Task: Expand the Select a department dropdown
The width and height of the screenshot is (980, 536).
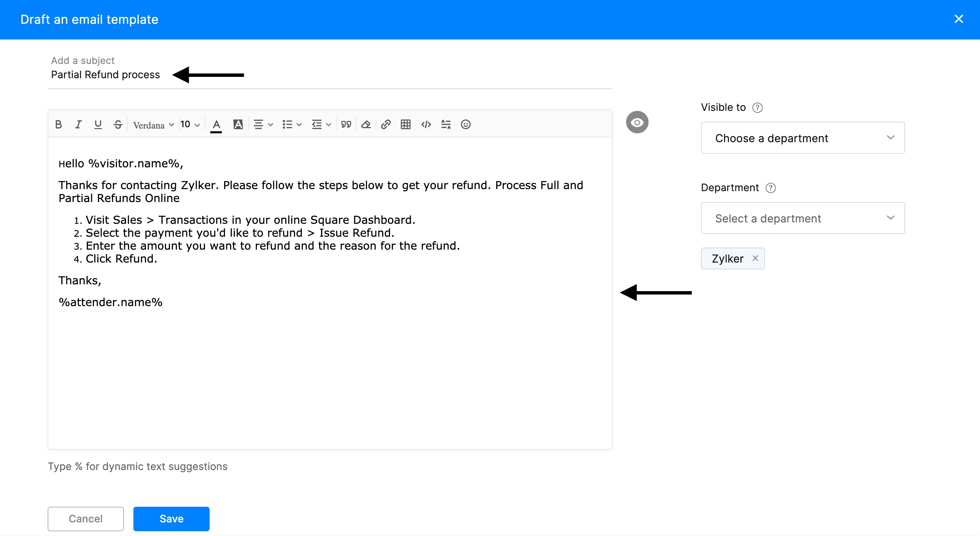Action: [x=802, y=218]
